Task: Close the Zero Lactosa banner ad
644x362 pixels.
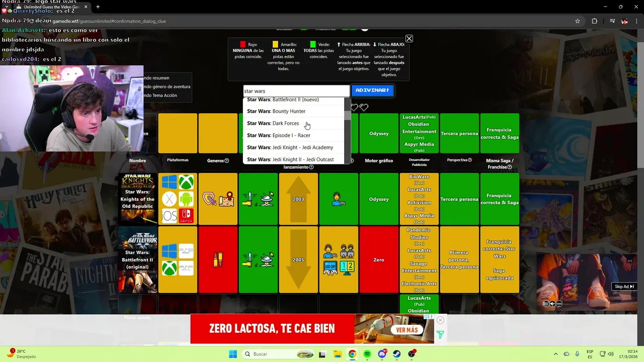Action: (x=440, y=320)
